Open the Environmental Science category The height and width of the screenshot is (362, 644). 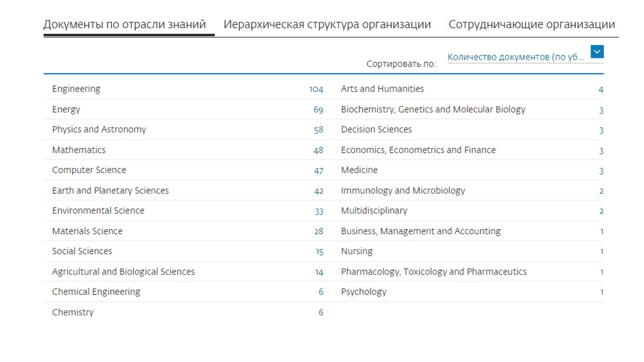[x=98, y=211]
